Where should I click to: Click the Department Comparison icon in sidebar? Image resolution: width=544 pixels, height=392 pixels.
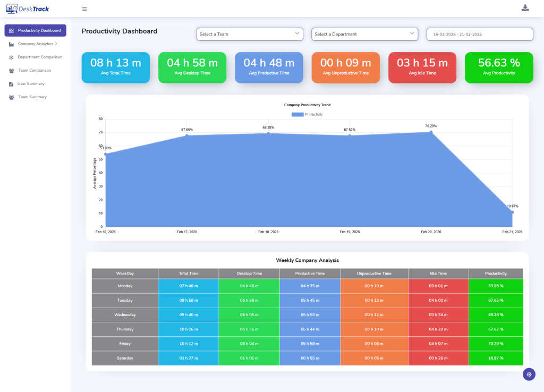(12, 57)
